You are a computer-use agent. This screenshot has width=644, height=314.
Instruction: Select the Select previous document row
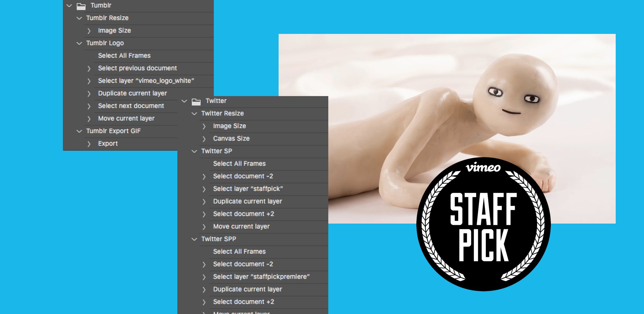(x=137, y=68)
